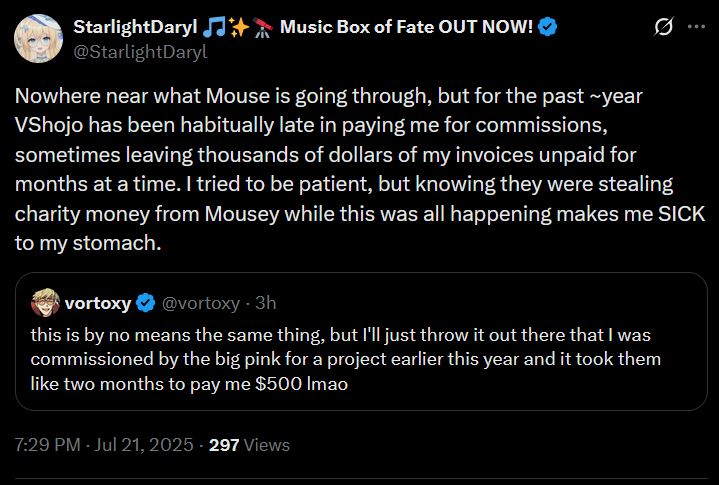The image size is (719, 485).
Task: Open the 7:29 PM · Jul 21, 2025 timestamp
Action: click(104, 445)
